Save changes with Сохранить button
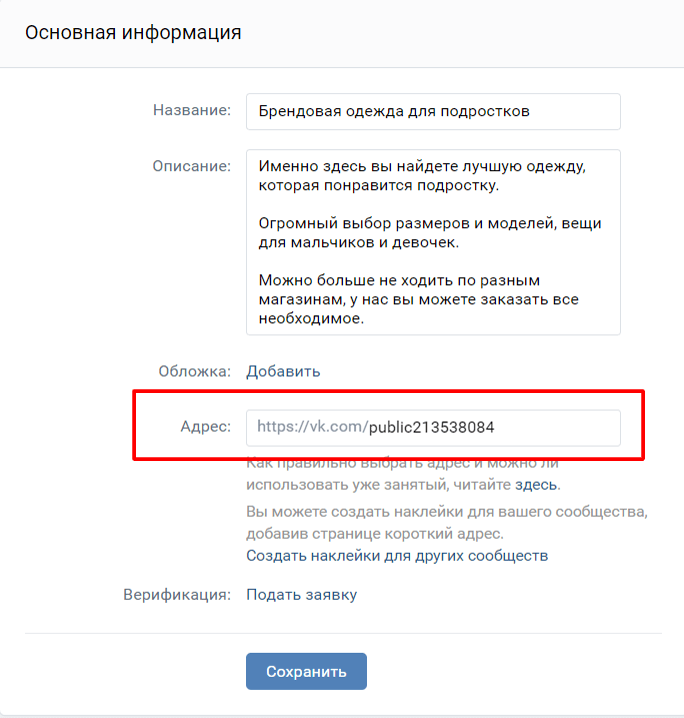This screenshot has height=718, width=684. (306, 671)
